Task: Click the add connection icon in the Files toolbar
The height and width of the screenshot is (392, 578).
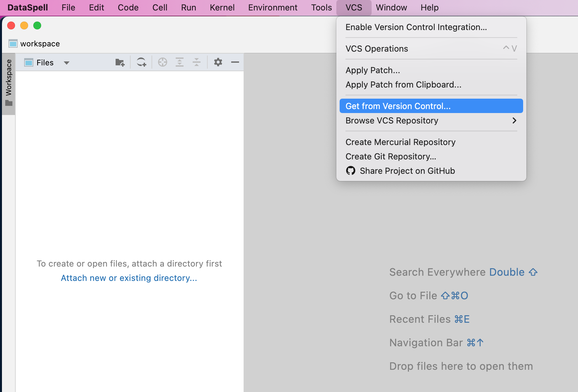Action: pyautogui.click(x=141, y=62)
